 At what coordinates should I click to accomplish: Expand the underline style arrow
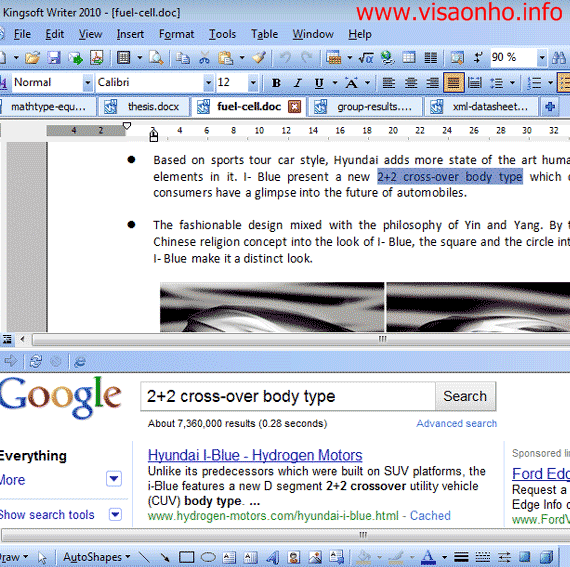coord(335,83)
